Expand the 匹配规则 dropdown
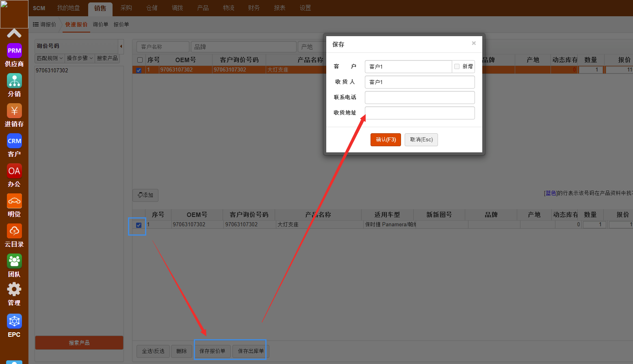Image resolution: width=633 pixels, height=364 pixels. pos(50,58)
